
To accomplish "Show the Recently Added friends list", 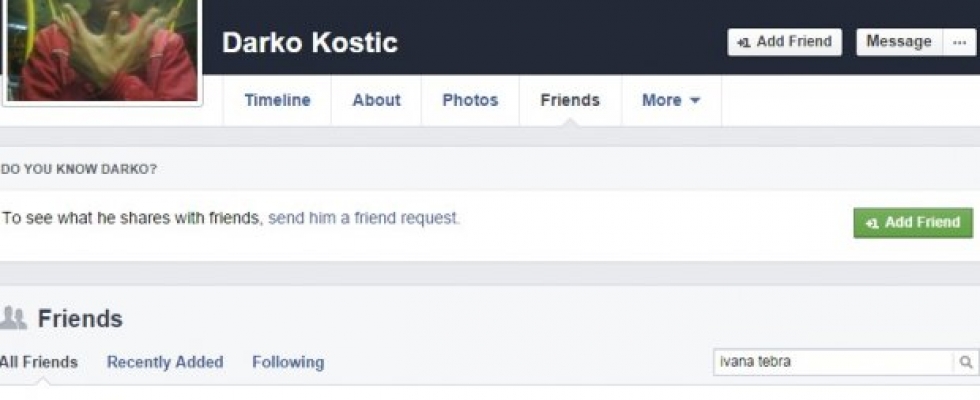I will 165,362.
